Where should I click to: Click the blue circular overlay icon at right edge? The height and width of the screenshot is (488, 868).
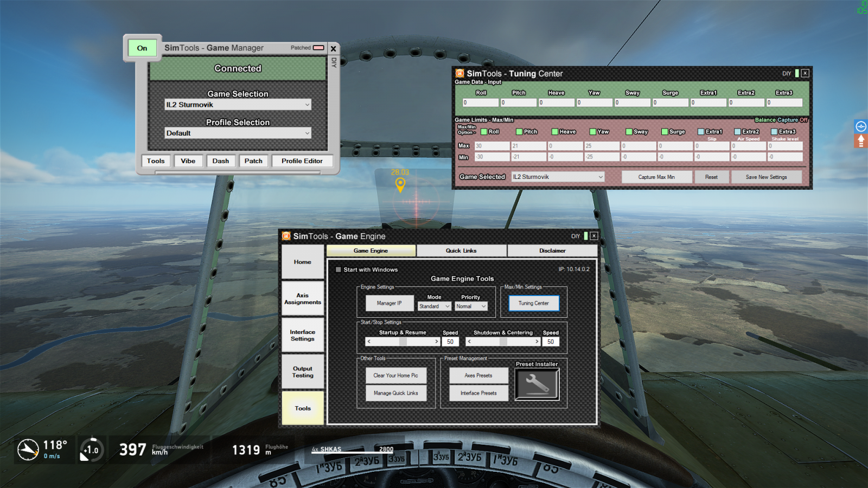(x=861, y=126)
